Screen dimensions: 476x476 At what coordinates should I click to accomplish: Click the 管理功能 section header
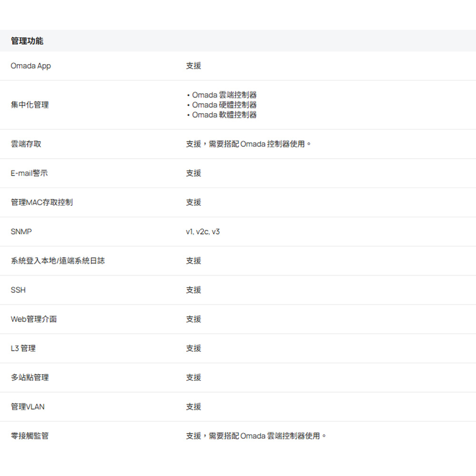pyautogui.click(x=27, y=41)
